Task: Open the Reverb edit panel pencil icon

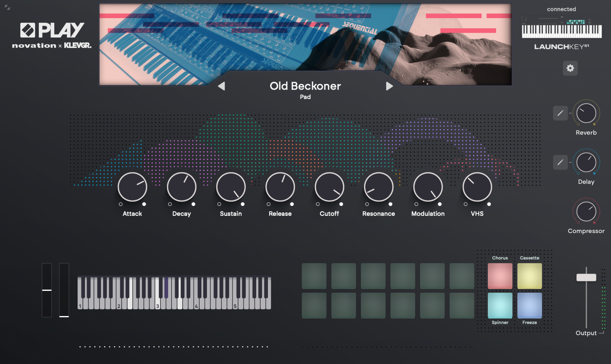Action: (560, 113)
